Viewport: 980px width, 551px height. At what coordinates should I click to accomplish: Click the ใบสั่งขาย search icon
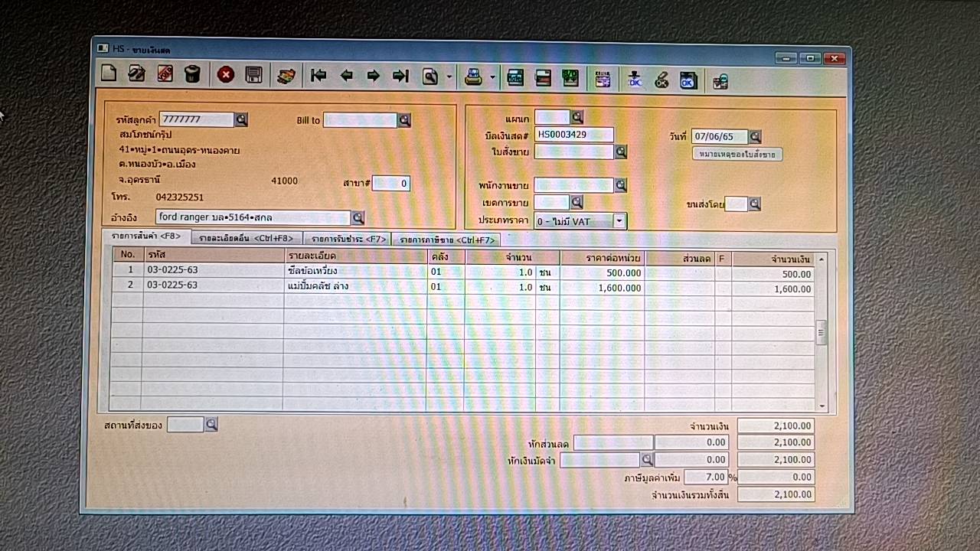621,152
